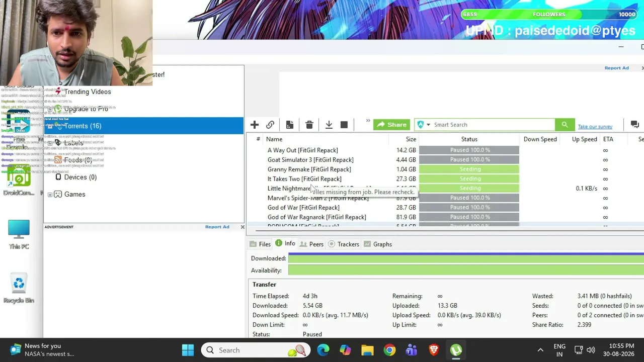
Task: Switch to the Trackers tab
Action: tap(344, 244)
